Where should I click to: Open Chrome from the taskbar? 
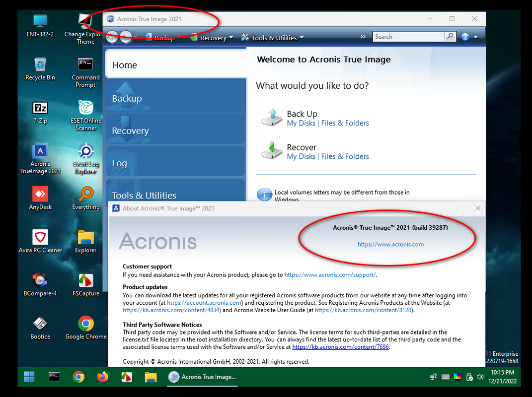(78, 377)
